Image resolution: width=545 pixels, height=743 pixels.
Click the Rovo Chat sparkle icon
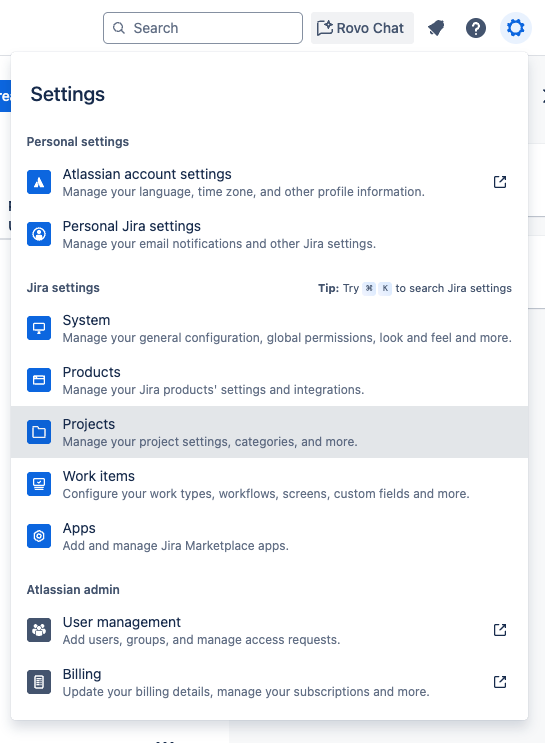325,28
